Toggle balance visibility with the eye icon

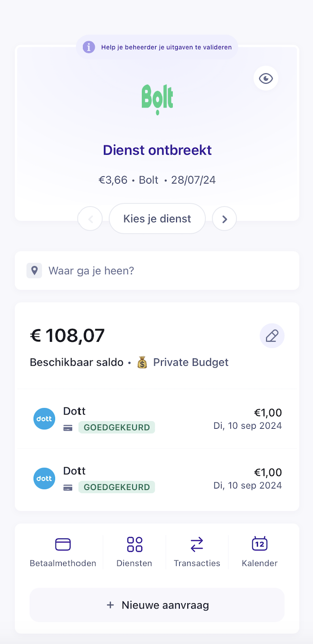266,78
